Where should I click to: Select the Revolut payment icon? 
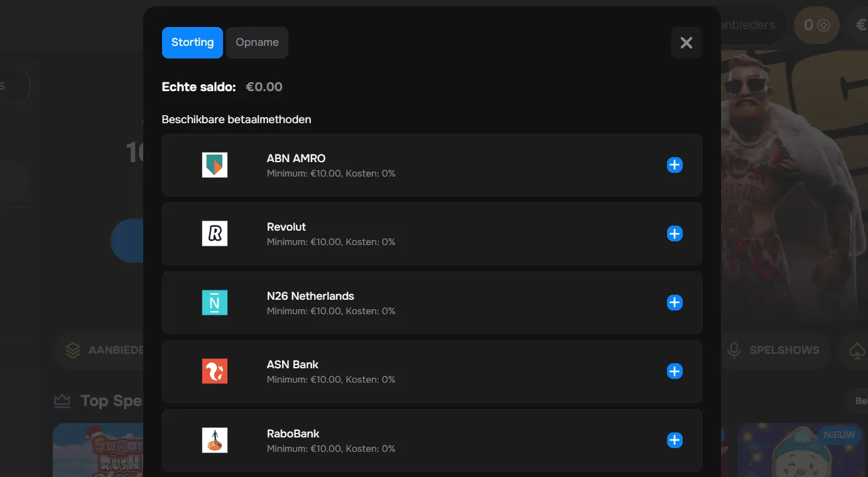pyautogui.click(x=214, y=233)
